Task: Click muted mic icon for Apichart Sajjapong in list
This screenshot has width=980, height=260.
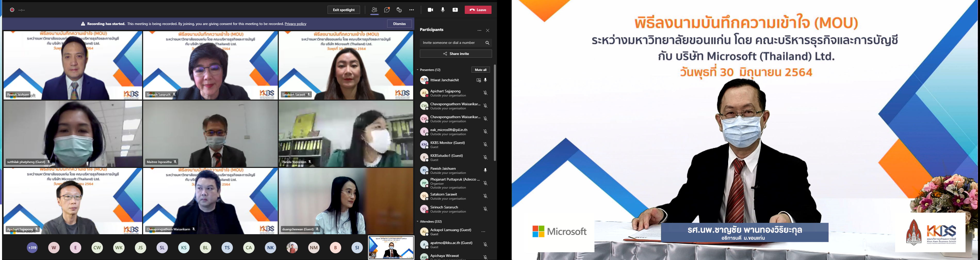Action: point(485,93)
